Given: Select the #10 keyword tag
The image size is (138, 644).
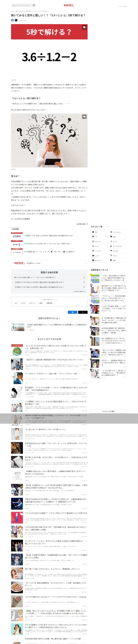Looking at the screenshot, I should pyautogui.click(x=16, y=303).
